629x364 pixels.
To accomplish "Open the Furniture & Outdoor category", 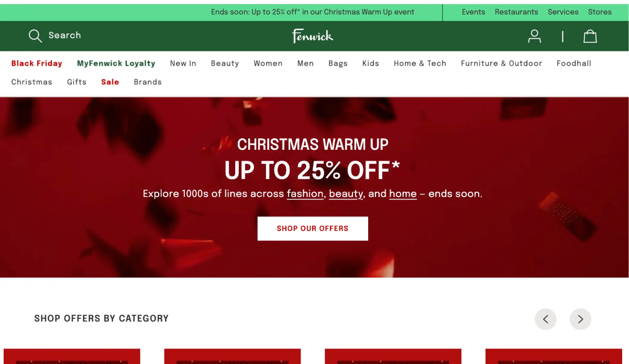I will pos(501,63).
